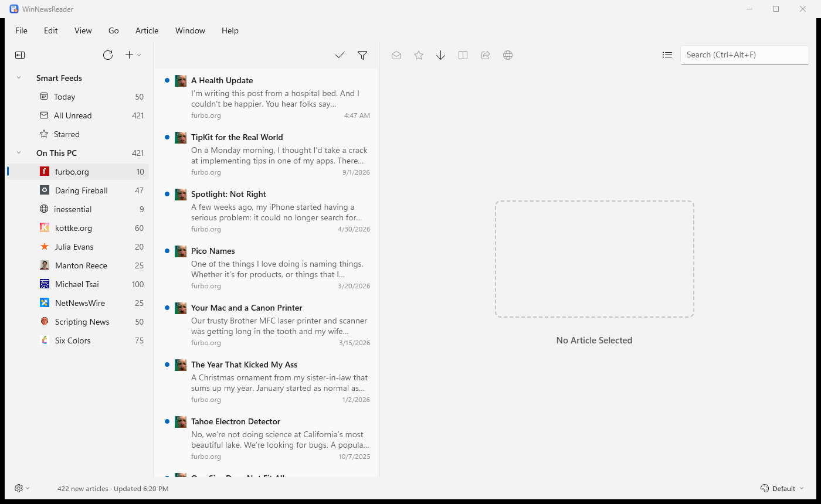The width and height of the screenshot is (821, 504).
Task: Select the Julia Evans star feed icon
Action: point(45,247)
